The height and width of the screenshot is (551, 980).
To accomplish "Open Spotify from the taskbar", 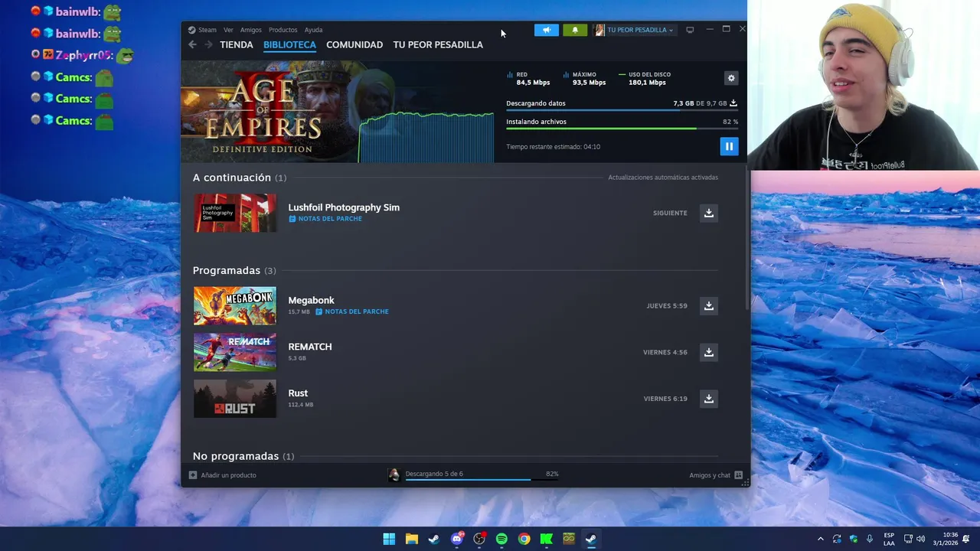I will (501, 539).
